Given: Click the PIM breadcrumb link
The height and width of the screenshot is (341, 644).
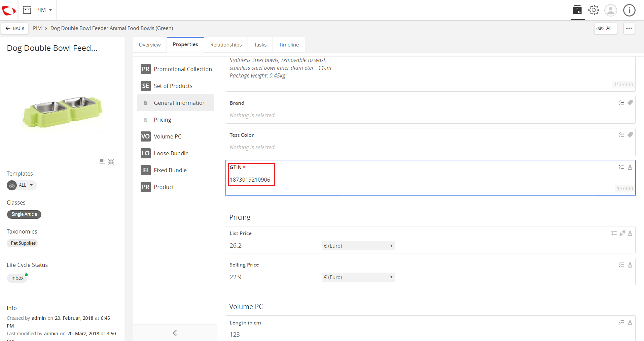Looking at the screenshot, I should [37, 28].
